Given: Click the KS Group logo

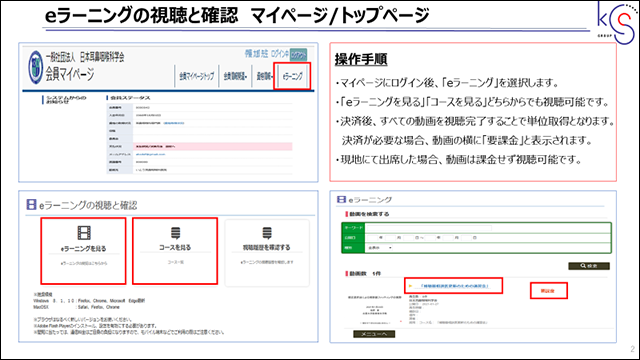Looking at the screenshot, I should [617, 22].
